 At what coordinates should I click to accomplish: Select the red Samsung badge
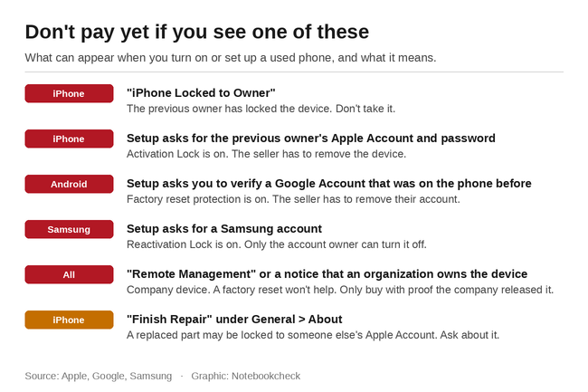(x=69, y=229)
